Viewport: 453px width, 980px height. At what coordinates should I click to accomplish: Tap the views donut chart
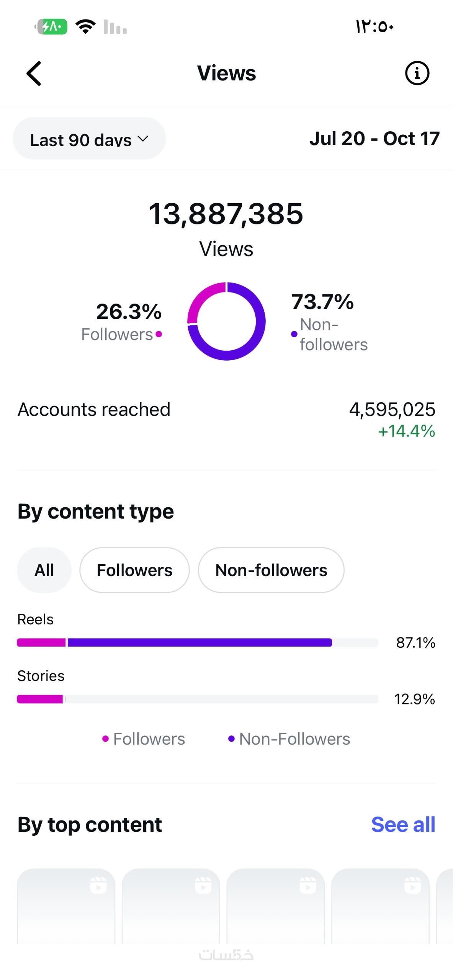[226, 321]
